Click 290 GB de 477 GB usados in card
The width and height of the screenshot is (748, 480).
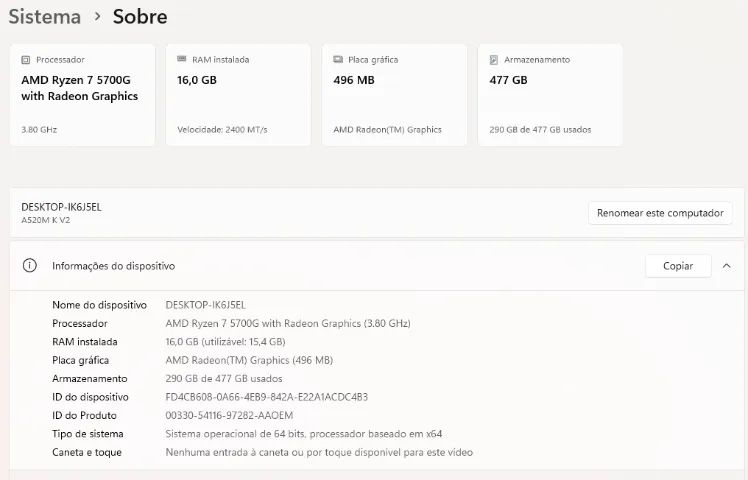[x=540, y=129]
